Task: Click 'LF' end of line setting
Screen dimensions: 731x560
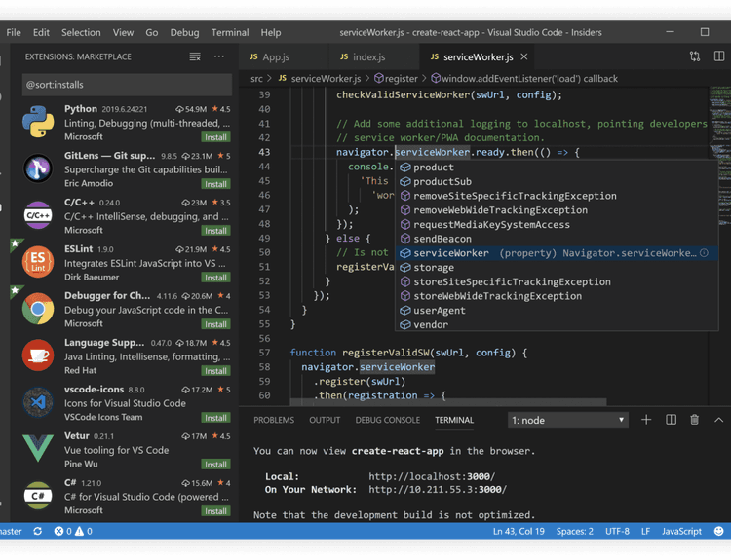Action: tap(645, 531)
